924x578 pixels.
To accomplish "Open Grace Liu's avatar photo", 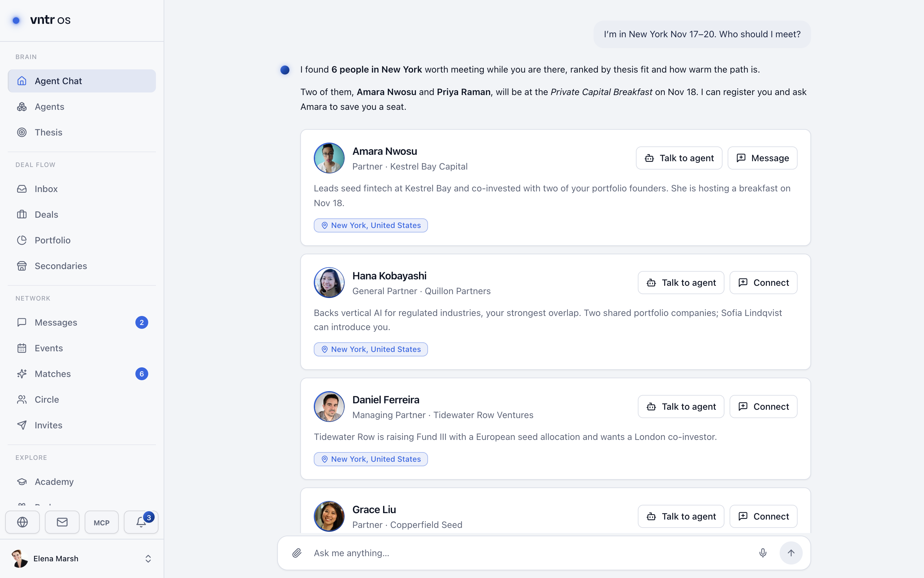I will click(x=329, y=516).
